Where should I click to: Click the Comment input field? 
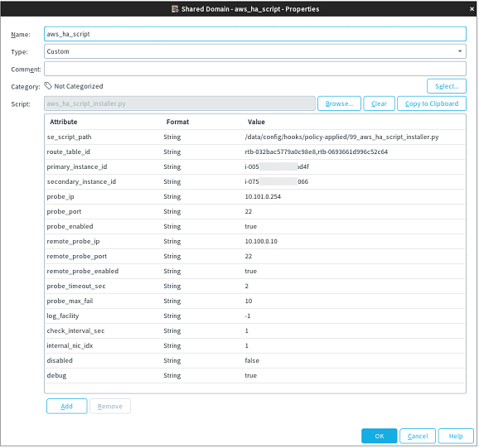click(255, 69)
